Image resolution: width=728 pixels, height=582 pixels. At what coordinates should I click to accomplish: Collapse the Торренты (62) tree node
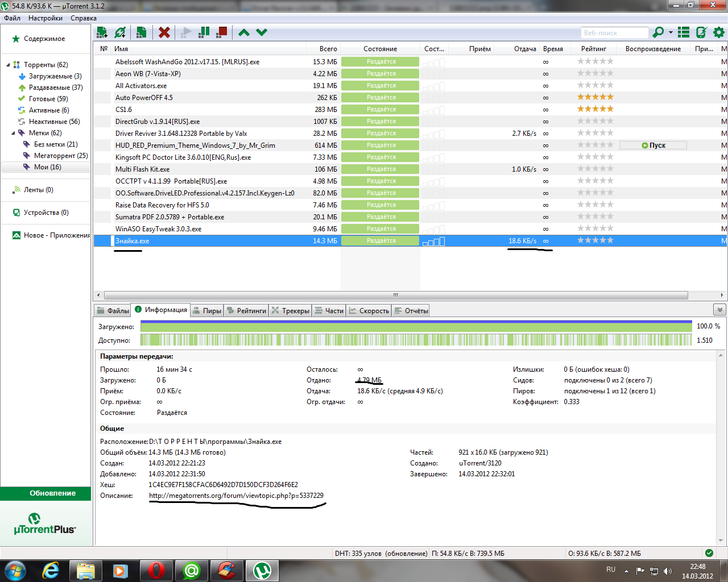(8, 65)
